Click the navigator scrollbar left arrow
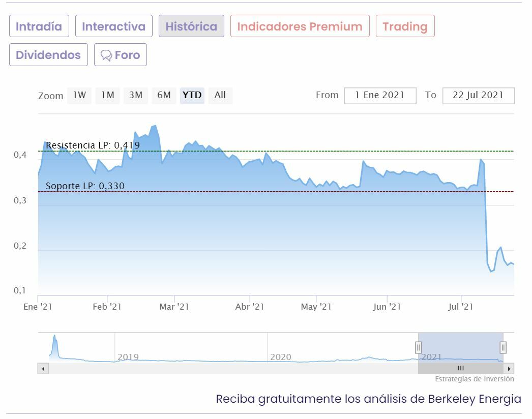This screenshot has width=532, height=419. (x=43, y=369)
